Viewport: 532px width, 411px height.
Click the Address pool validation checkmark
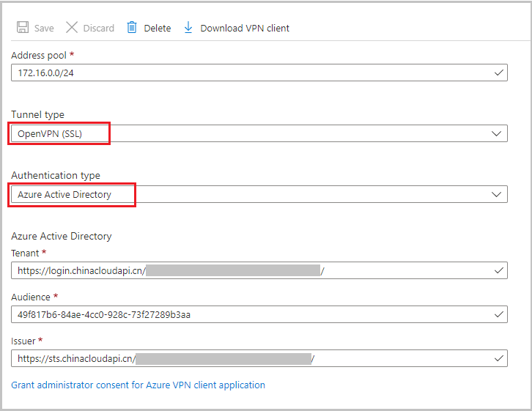point(499,73)
